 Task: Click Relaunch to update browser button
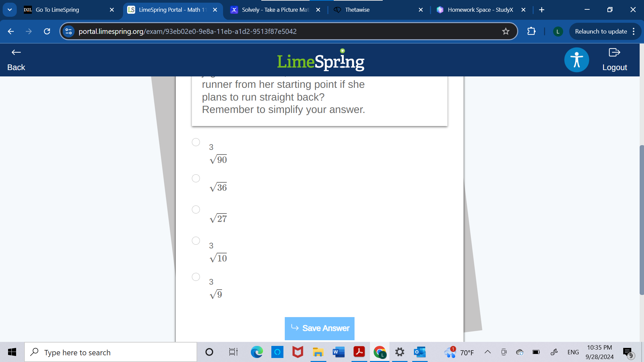click(x=601, y=32)
